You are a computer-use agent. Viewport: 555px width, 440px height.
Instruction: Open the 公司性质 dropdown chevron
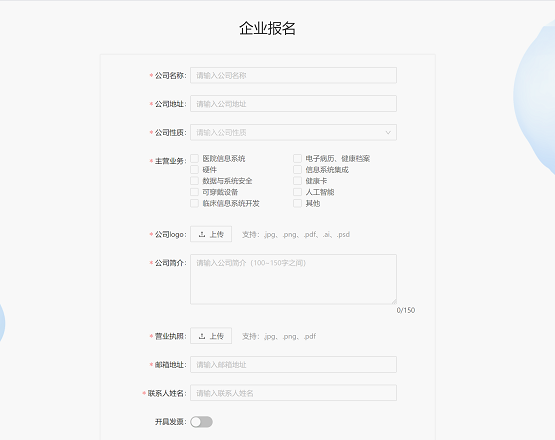point(388,132)
